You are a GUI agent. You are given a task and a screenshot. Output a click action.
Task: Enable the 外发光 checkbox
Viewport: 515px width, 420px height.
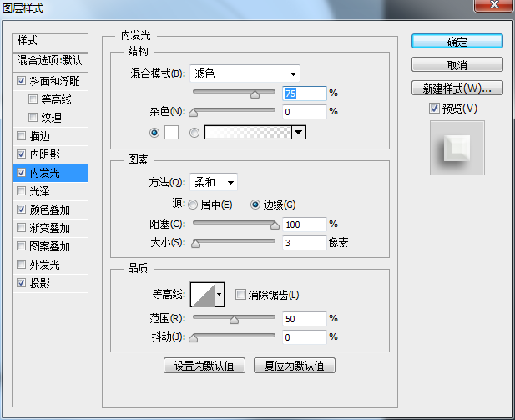pyautogui.click(x=22, y=265)
